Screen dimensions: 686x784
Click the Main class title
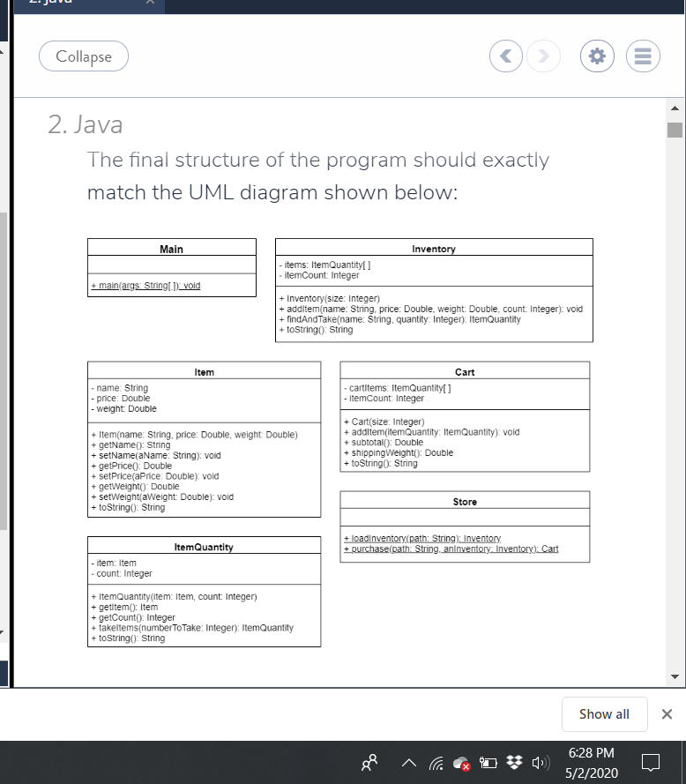[x=171, y=249]
